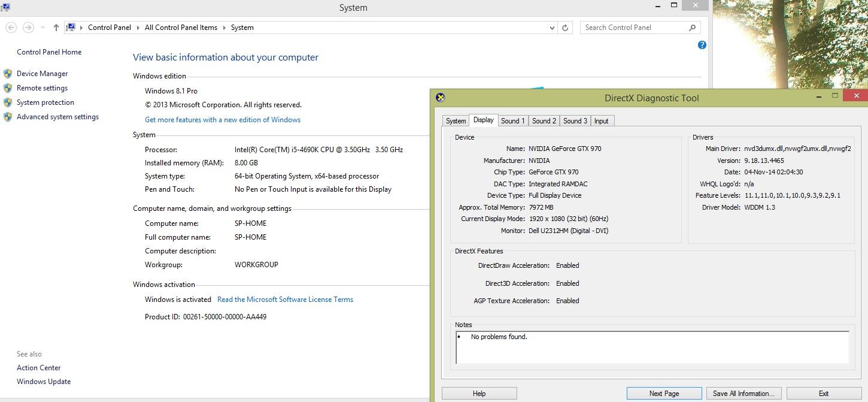Select NVIDIA GeForce GTX 970 device name
The height and width of the screenshot is (402, 868).
564,149
